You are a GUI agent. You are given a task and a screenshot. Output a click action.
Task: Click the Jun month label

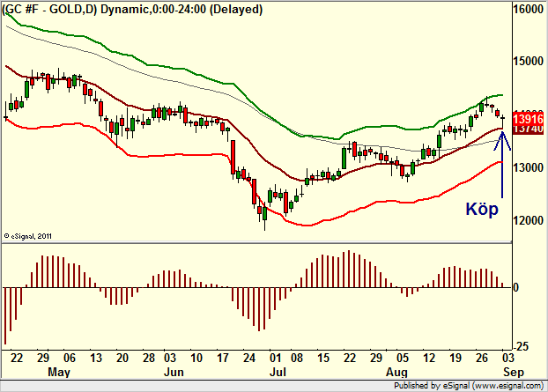[x=174, y=372]
